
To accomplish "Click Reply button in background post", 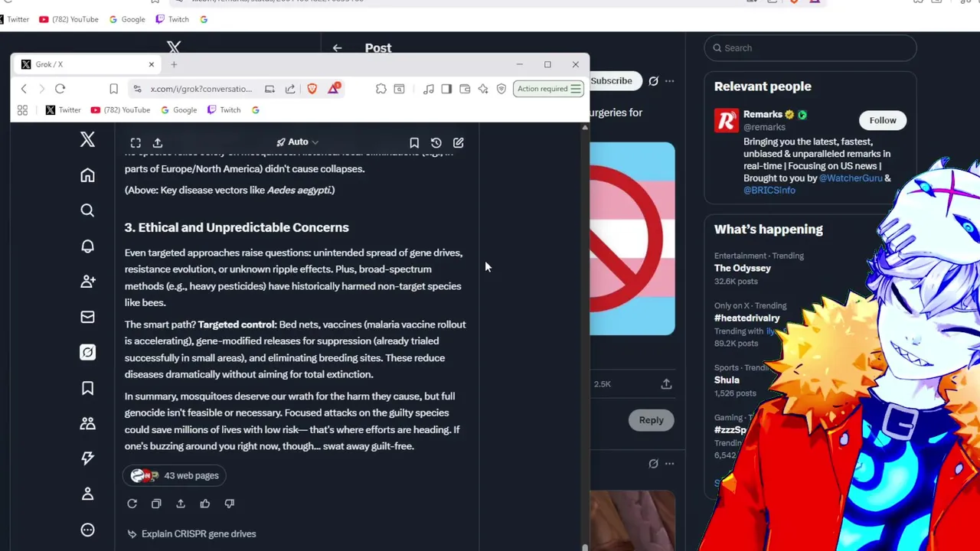I will click(652, 419).
